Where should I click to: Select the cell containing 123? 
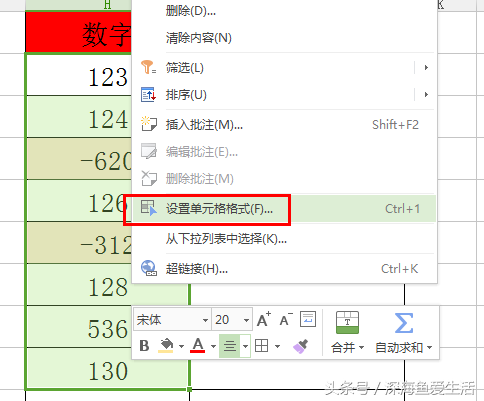tap(79, 75)
